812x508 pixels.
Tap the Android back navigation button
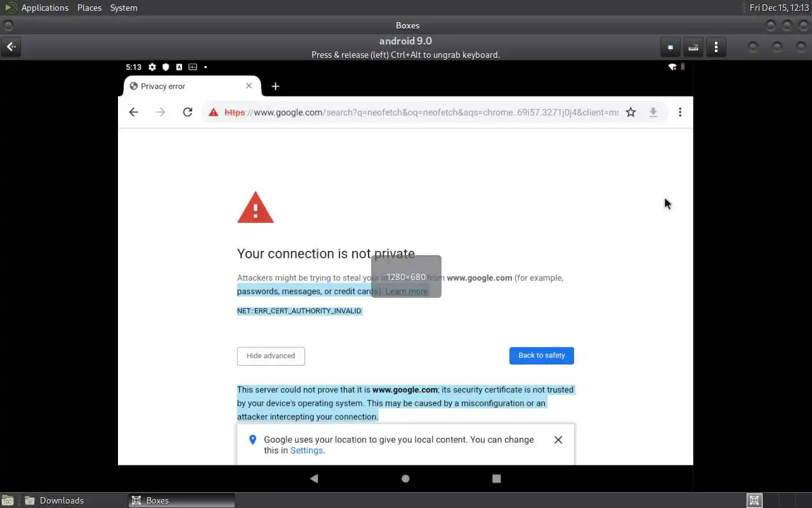[x=314, y=478]
